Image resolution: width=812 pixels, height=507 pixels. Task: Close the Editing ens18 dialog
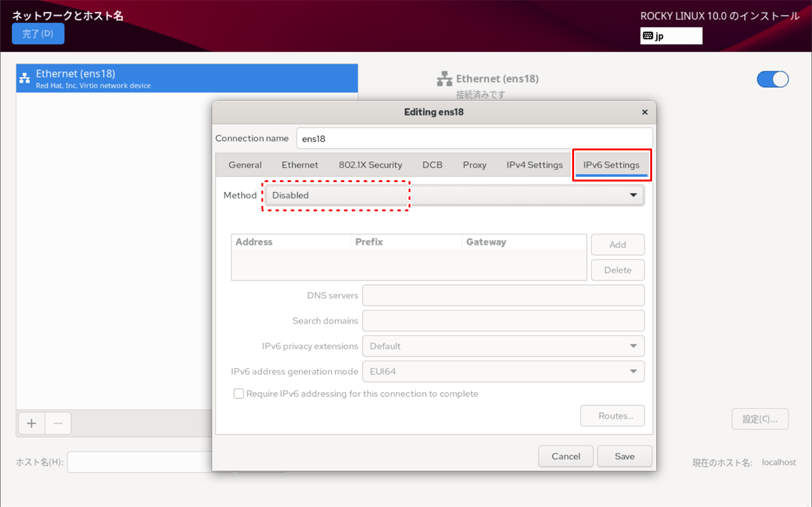point(645,112)
